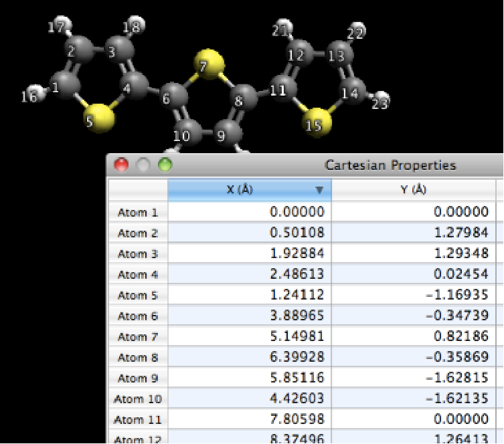Close the Cartesian Properties window
504x444 pixels.
(122, 164)
